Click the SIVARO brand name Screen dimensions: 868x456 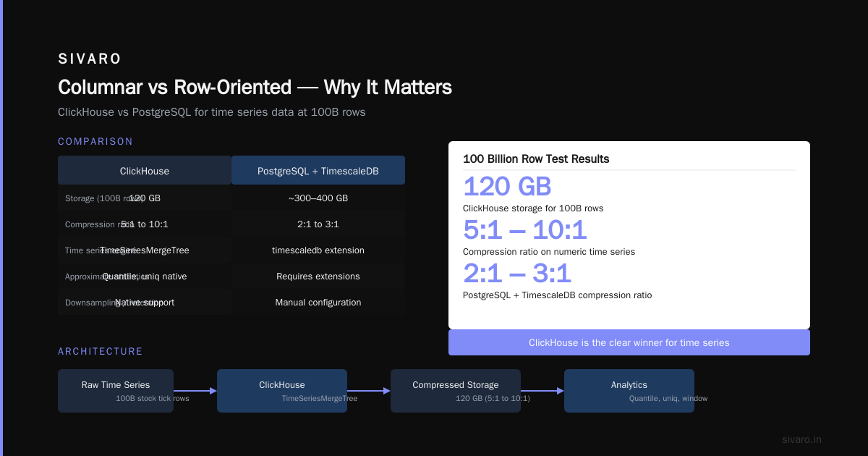[x=90, y=59]
